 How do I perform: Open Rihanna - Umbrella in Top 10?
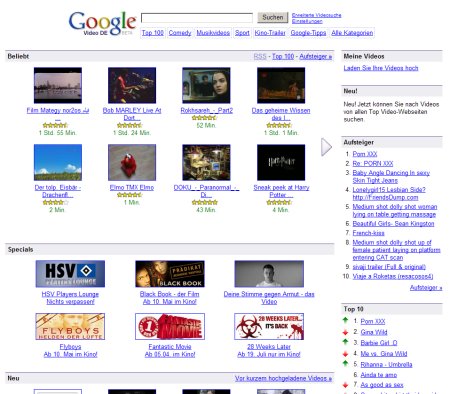tap(386, 364)
